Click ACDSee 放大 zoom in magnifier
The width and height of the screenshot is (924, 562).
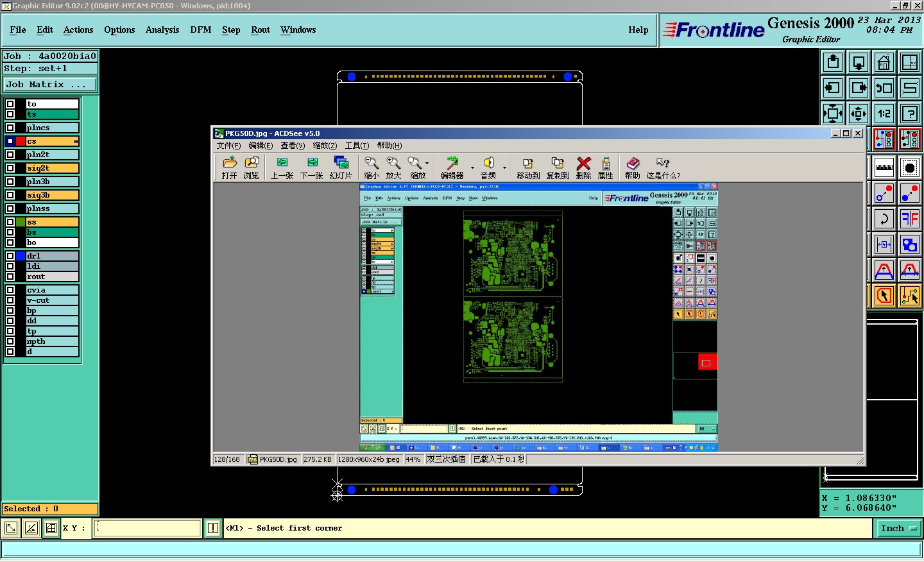coord(393,167)
